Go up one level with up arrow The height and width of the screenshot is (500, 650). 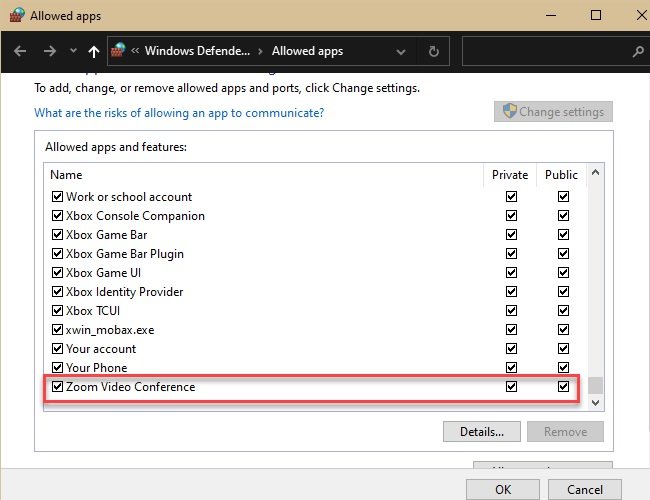click(94, 51)
